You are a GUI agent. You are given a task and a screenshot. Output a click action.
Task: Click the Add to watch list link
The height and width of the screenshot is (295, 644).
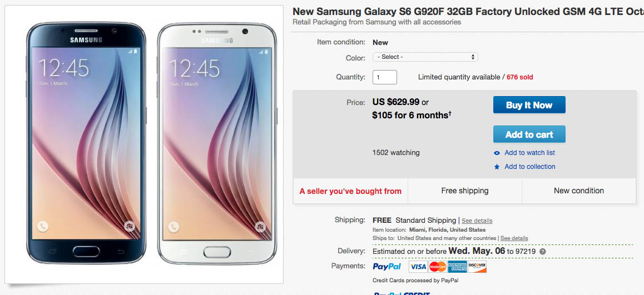[529, 153]
